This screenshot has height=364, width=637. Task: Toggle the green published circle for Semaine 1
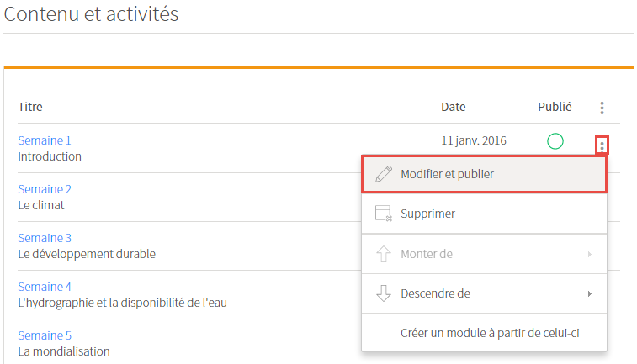(555, 141)
